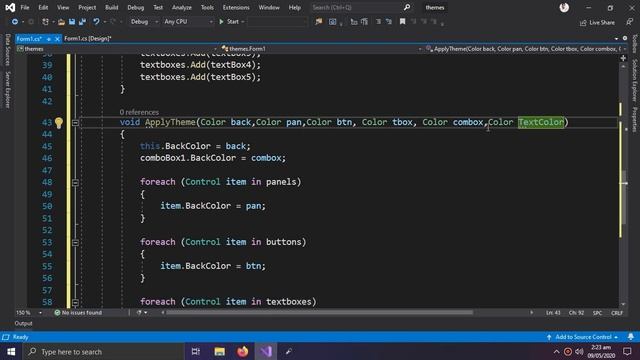This screenshot has width=640, height=360.
Task: Open the Debug menu
Action: pyautogui.click(x=136, y=7)
